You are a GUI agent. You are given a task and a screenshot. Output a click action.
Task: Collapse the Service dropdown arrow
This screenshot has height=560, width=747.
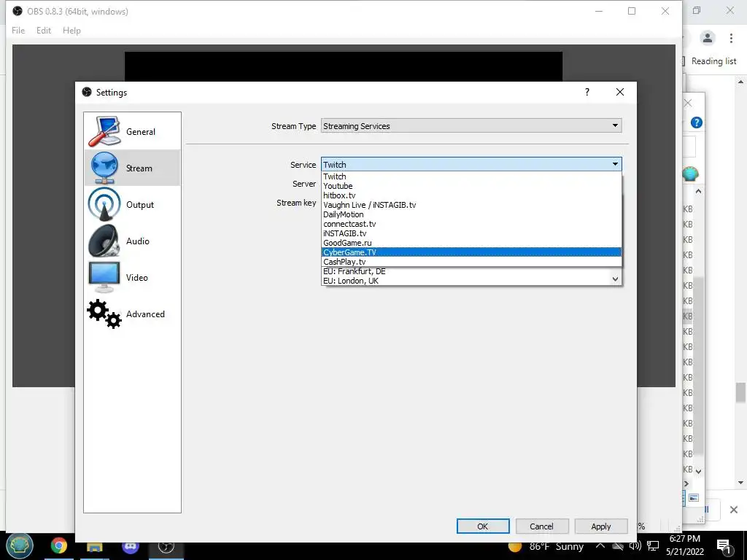[615, 164]
